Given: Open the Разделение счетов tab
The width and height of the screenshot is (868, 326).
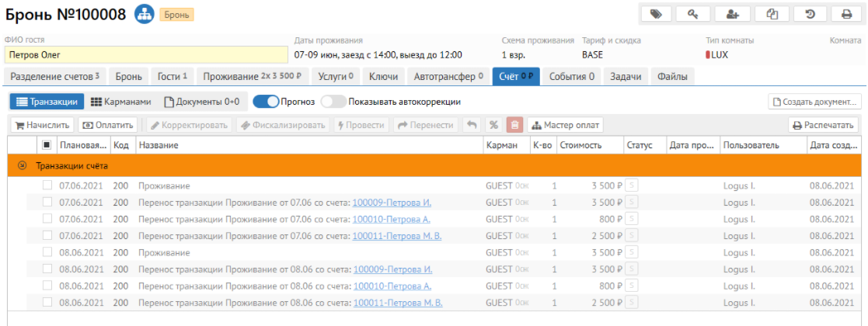Looking at the screenshot, I should 54,76.
